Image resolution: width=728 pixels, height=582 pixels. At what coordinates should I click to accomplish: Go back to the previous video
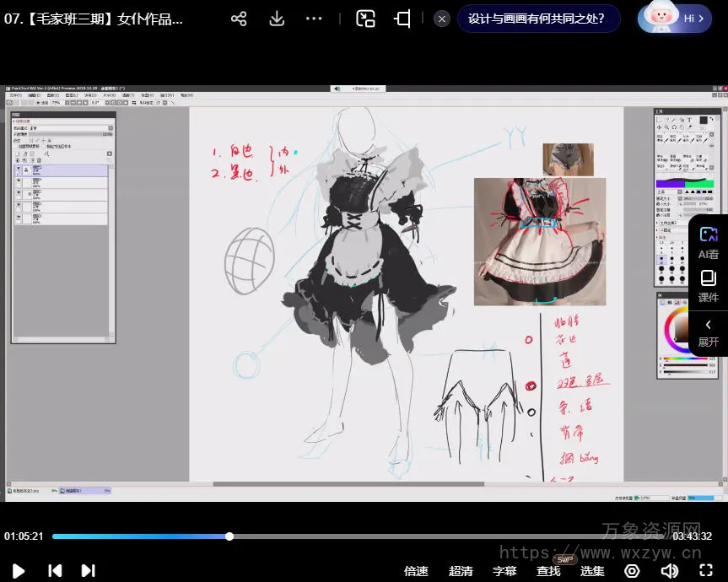click(x=55, y=571)
